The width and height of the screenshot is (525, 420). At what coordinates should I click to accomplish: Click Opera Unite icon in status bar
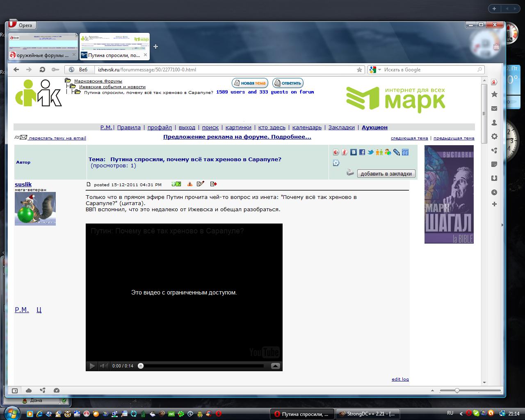(x=43, y=390)
